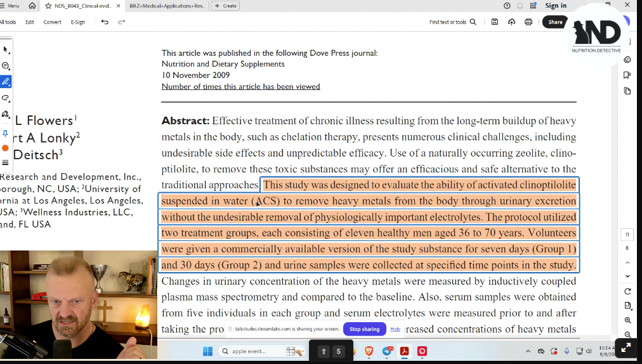Redo the last action
This screenshot has height=364, width=642.
[122, 22]
